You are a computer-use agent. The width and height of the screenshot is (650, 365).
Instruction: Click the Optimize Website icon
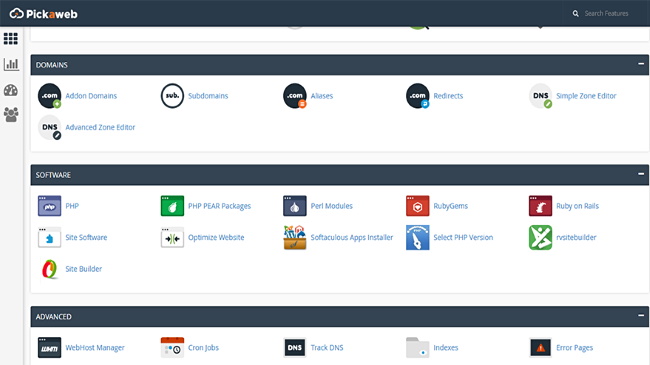(x=172, y=237)
